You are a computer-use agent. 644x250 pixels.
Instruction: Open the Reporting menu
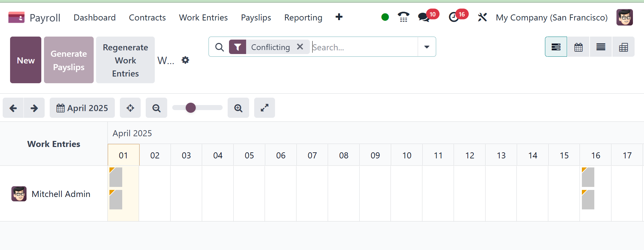pyautogui.click(x=303, y=17)
